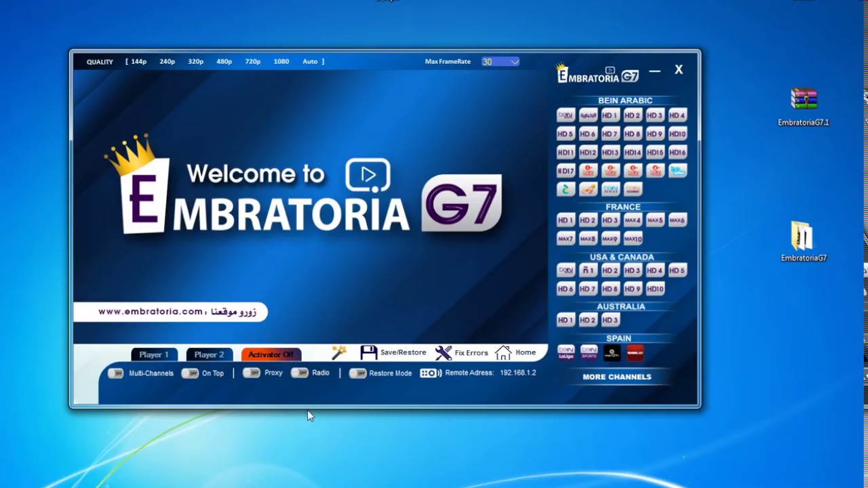Open the beIN Series channel in BEIN ARABIC
The height and width of the screenshot is (488, 868).
(x=610, y=189)
